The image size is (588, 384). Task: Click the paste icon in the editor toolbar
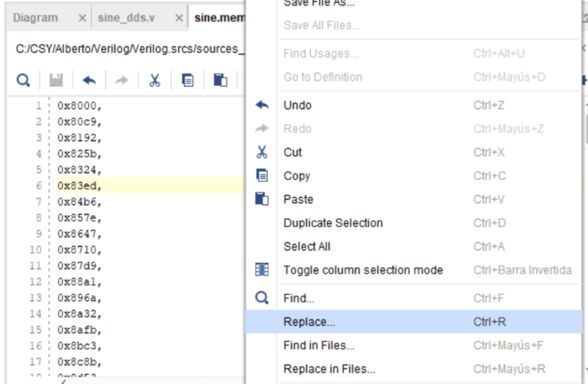point(220,80)
